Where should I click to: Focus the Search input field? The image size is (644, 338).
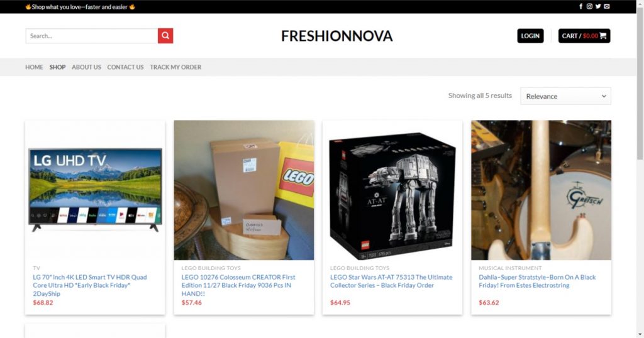click(x=92, y=36)
